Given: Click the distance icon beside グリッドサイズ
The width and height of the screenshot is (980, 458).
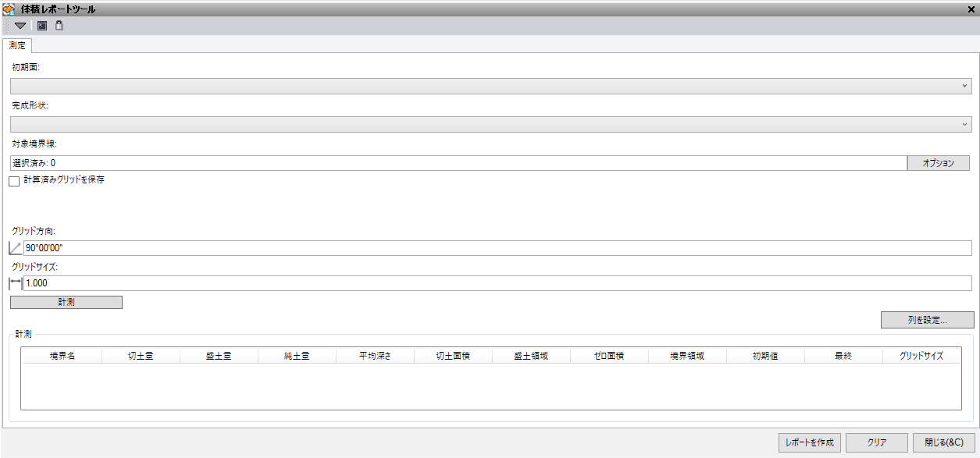Looking at the screenshot, I should click(16, 283).
